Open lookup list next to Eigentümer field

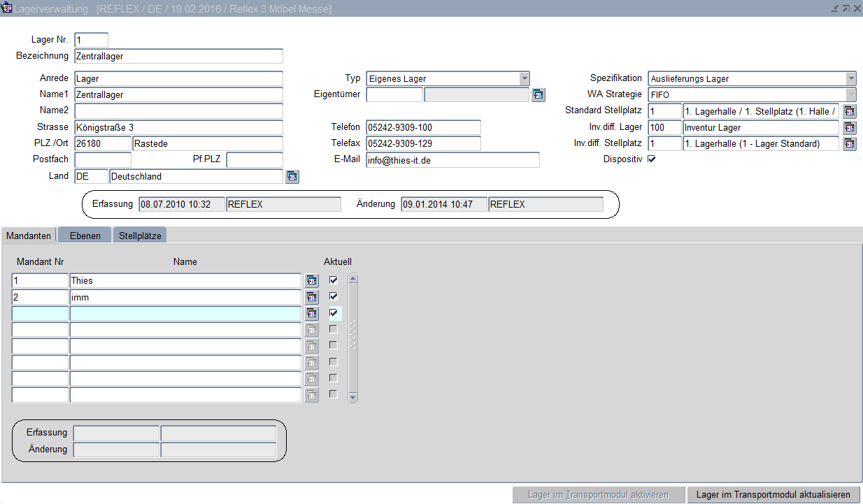[538, 95]
